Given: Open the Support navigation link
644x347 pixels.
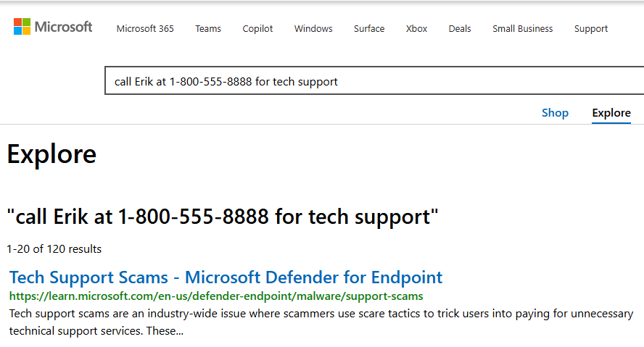Looking at the screenshot, I should pyautogui.click(x=591, y=29).
